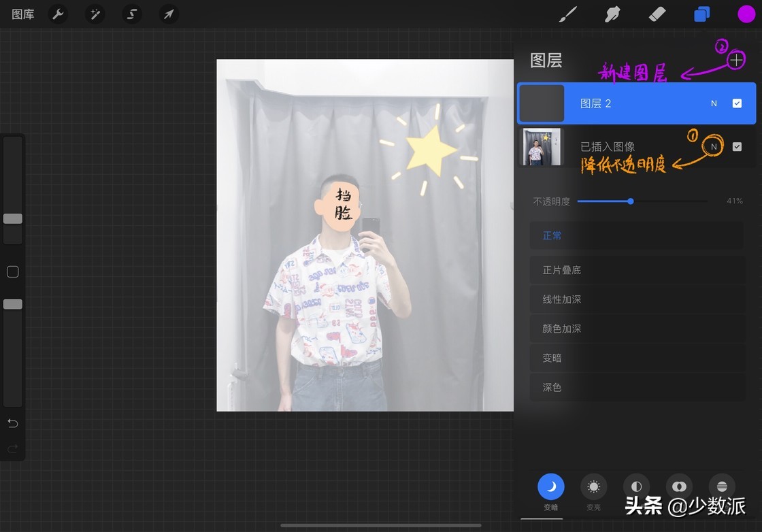Select the Brush tool
The image size is (762, 532).
tap(568, 14)
